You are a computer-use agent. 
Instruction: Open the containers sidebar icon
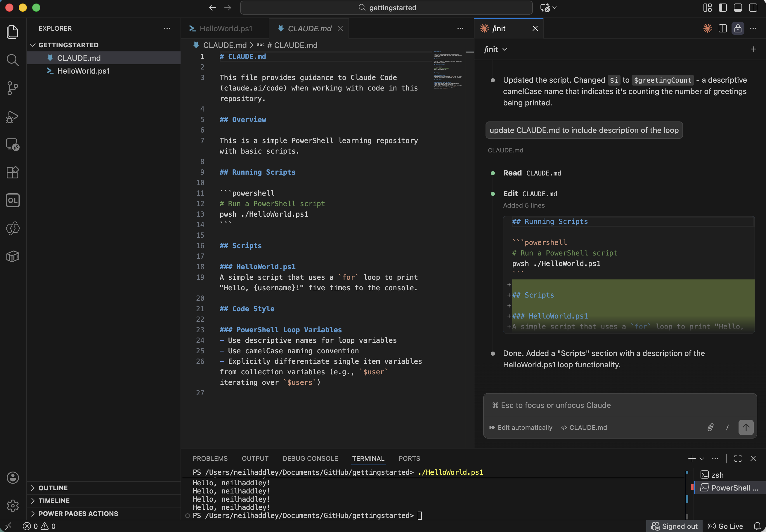[x=13, y=256]
